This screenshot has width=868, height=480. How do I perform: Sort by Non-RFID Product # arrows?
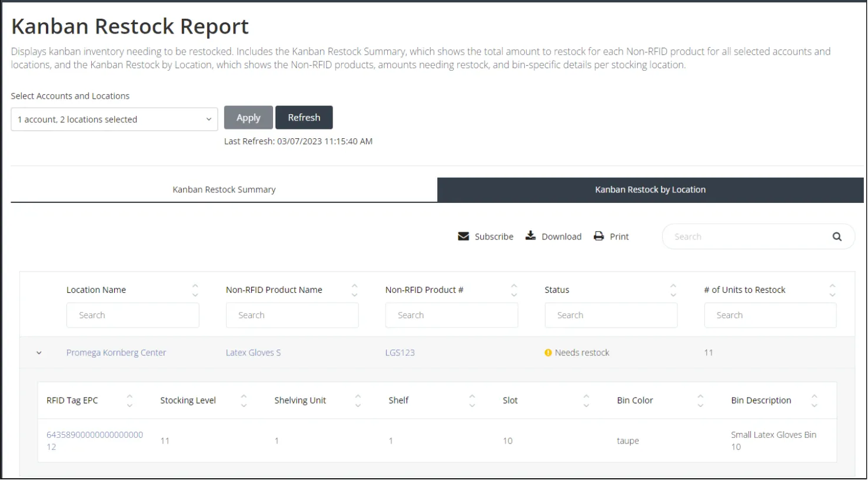point(514,290)
